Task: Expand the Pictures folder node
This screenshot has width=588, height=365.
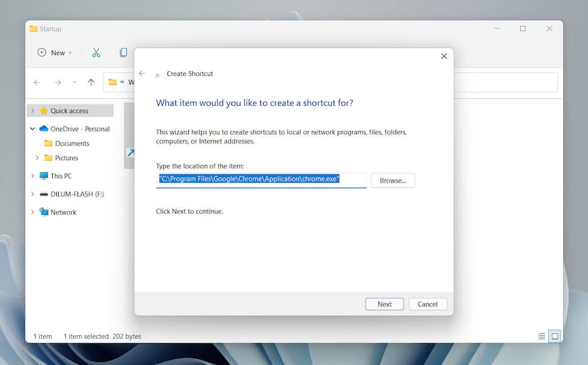Action: [37, 157]
